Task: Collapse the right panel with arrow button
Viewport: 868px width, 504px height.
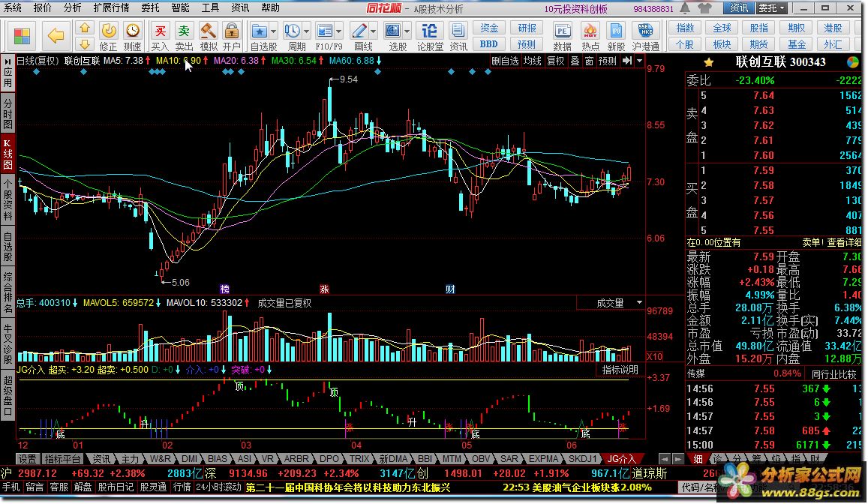Action: click(x=626, y=61)
